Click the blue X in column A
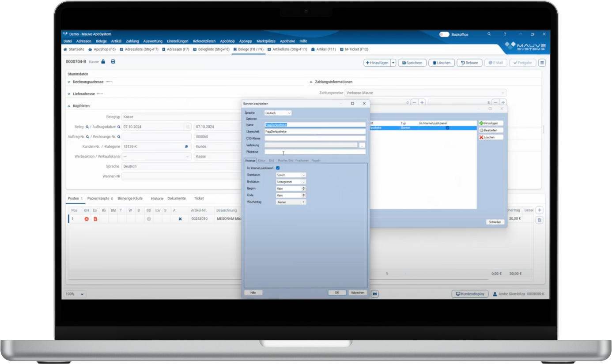 click(180, 219)
